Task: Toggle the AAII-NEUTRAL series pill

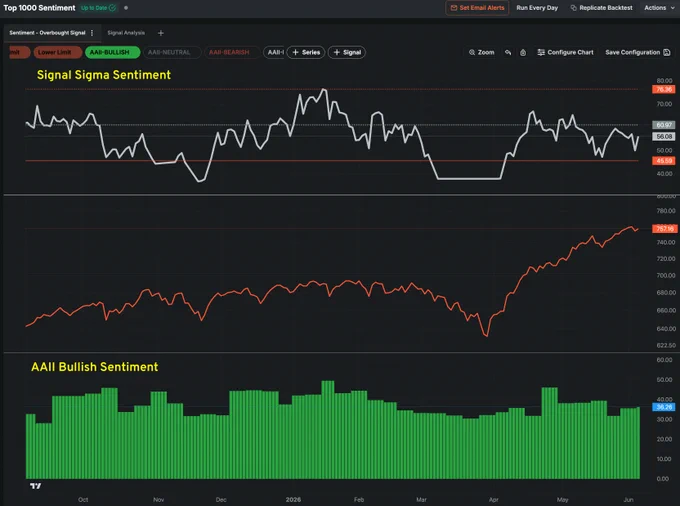Action: click(x=172, y=52)
